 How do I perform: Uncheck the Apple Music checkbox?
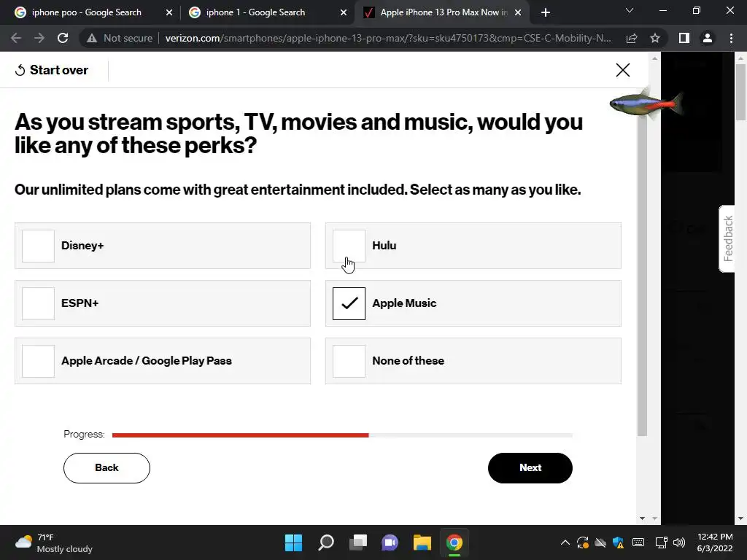pos(349,303)
